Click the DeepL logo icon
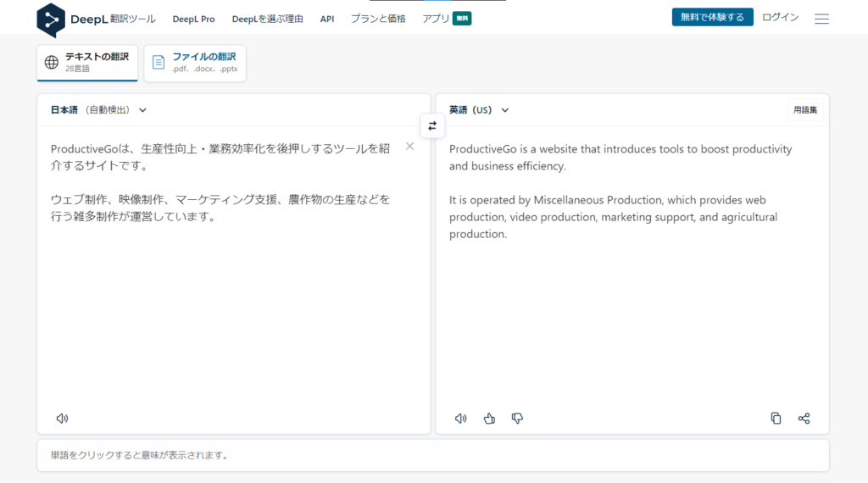The width and height of the screenshot is (868, 483). click(x=51, y=19)
